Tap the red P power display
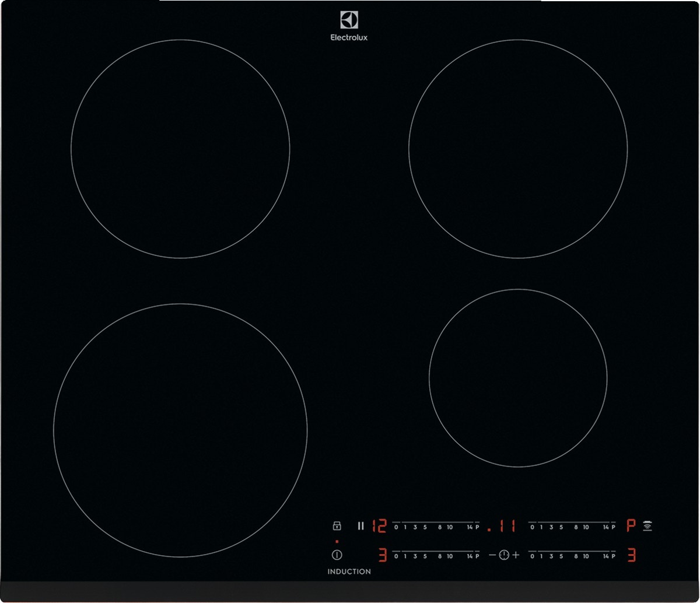700x603 pixels. click(x=631, y=527)
